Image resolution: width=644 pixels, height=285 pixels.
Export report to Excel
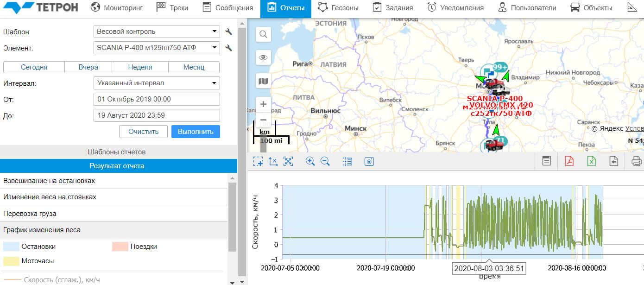click(592, 161)
